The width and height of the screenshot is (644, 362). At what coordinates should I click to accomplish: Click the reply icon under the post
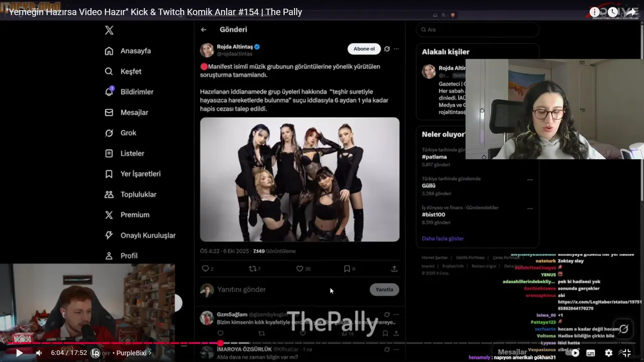[205, 268]
